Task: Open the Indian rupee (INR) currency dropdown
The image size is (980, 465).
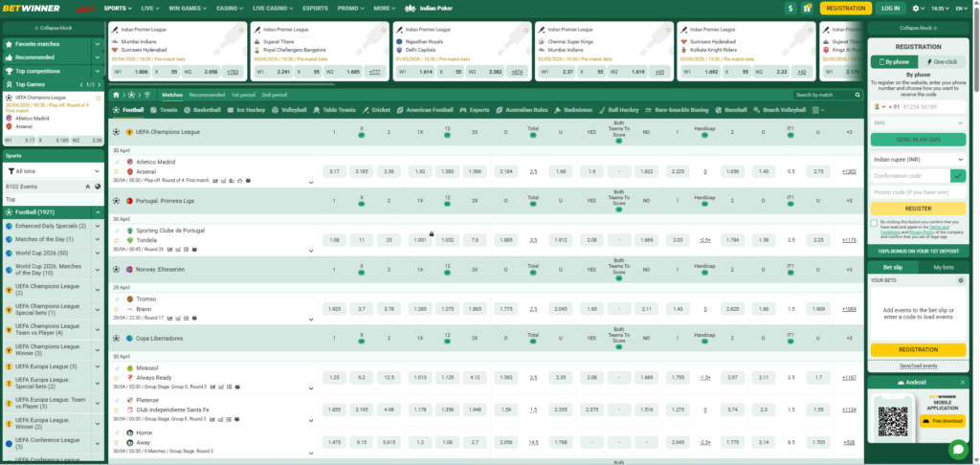Action: (918, 160)
